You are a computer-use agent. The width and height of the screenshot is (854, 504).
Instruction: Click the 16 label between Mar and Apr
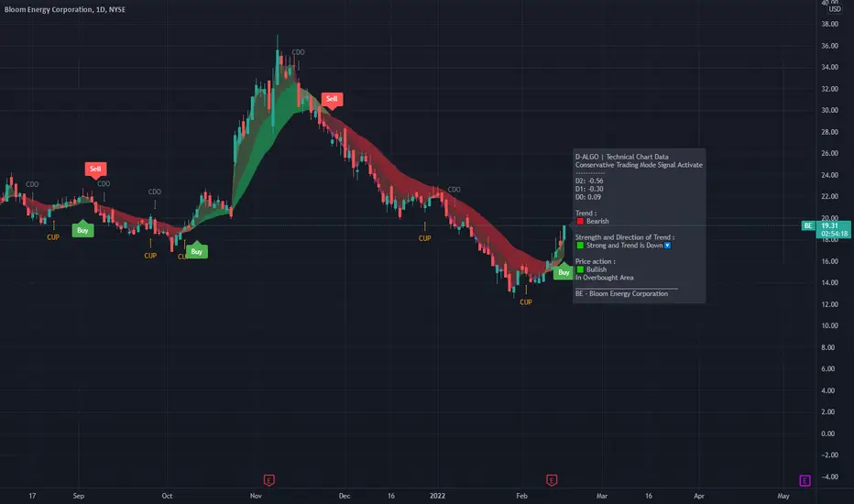[648, 496]
